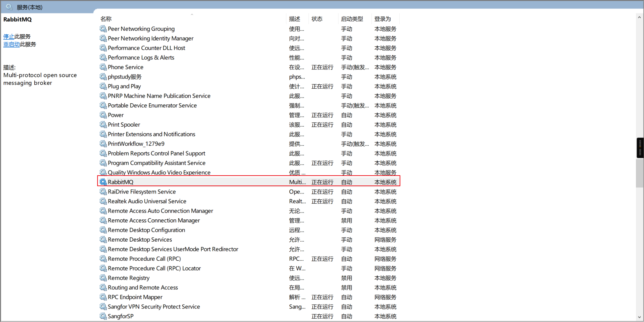Sort list by 状态 column header
The width and height of the screenshot is (644, 322).
pyautogui.click(x=317, y=19)
